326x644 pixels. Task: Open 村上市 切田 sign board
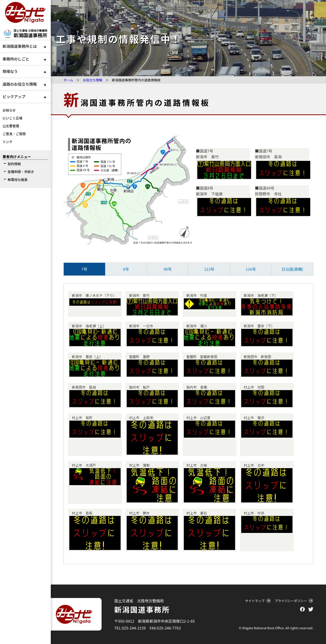267,398
